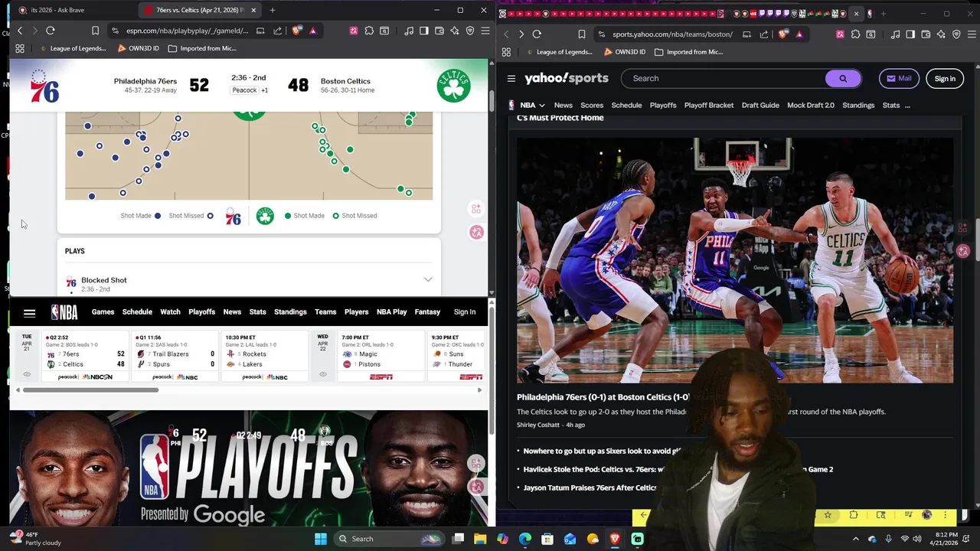
Task: Open File Explorer from taskbar
Action: point(480,539)
